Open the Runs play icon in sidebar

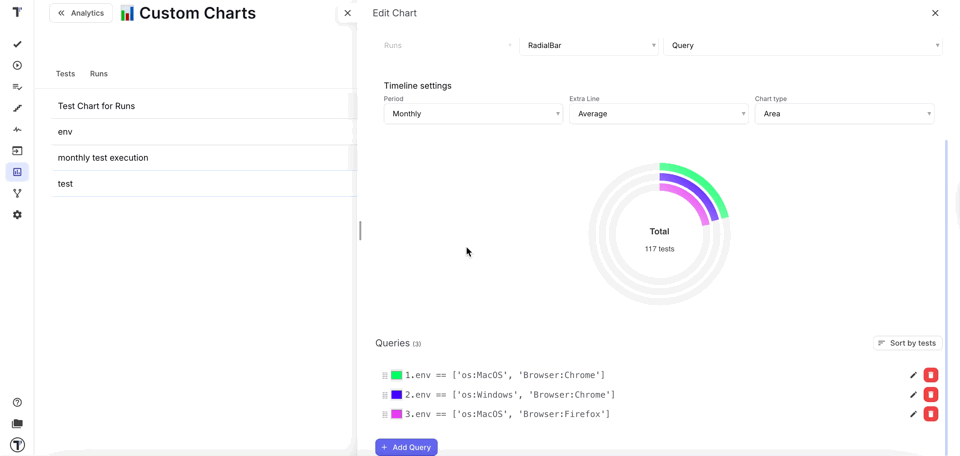pyautogui.click(x=17, y=66)
